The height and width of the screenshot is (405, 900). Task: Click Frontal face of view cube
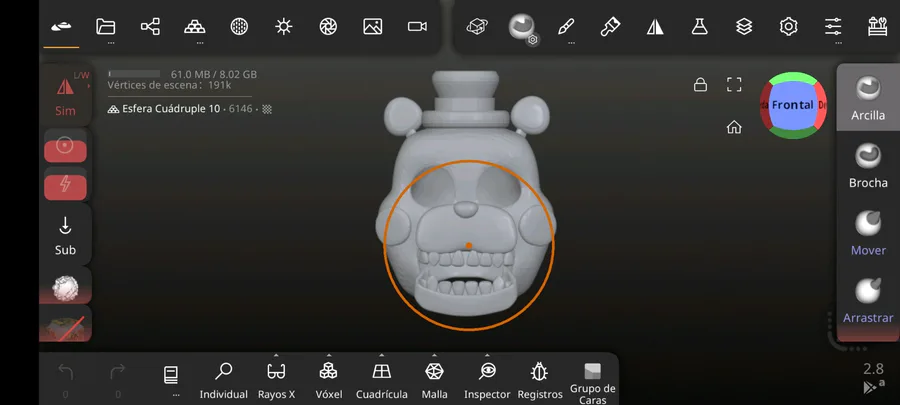[793, 105]
